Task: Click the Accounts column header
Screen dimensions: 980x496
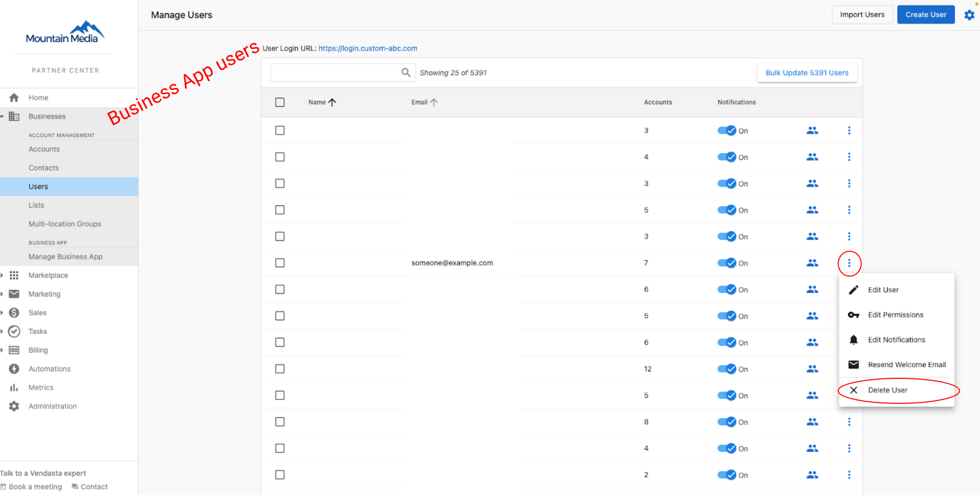Action: [x=658, y=102]
